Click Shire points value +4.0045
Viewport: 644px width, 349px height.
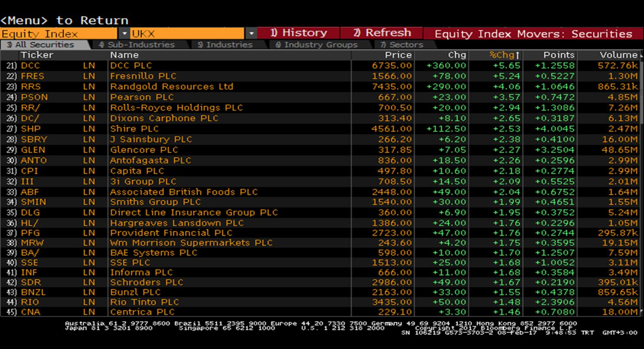[555, 129]
